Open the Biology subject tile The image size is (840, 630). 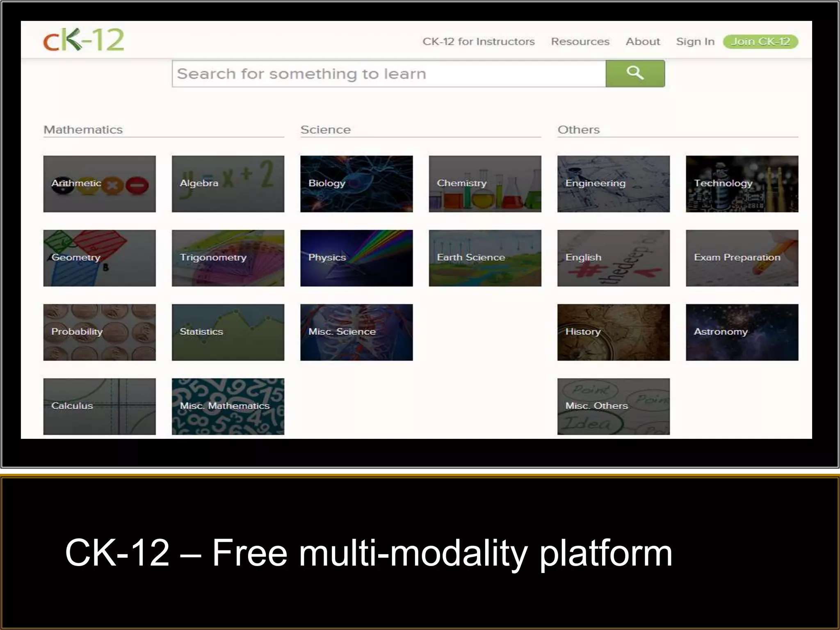pos(356,184)
